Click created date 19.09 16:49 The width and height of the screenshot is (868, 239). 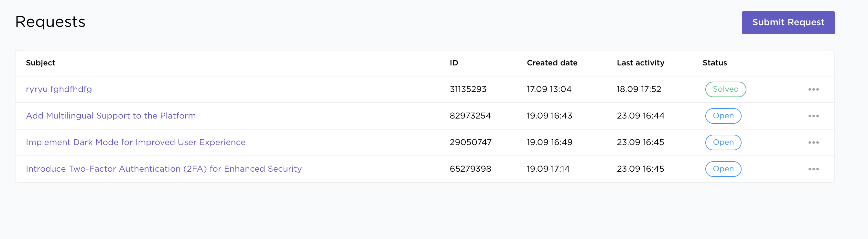549,142
